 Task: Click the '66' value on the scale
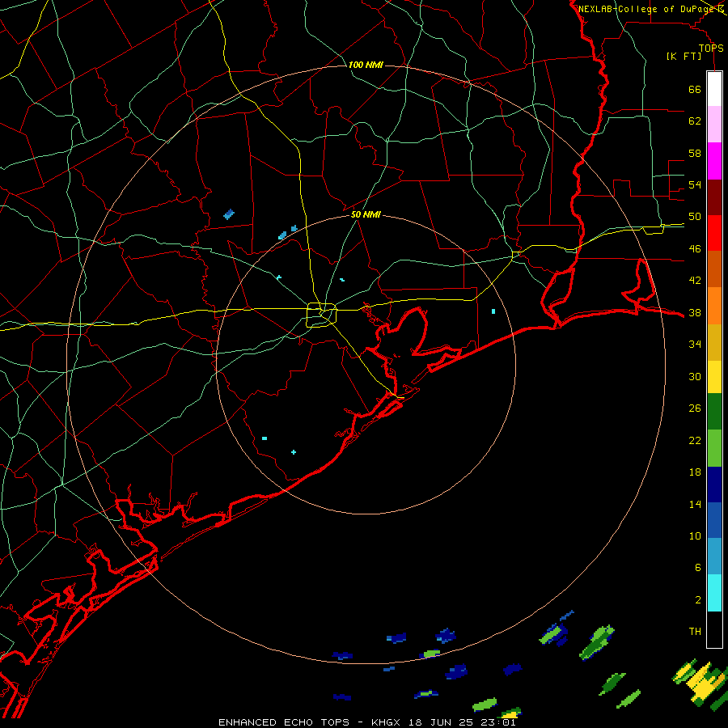coord(695,89)
